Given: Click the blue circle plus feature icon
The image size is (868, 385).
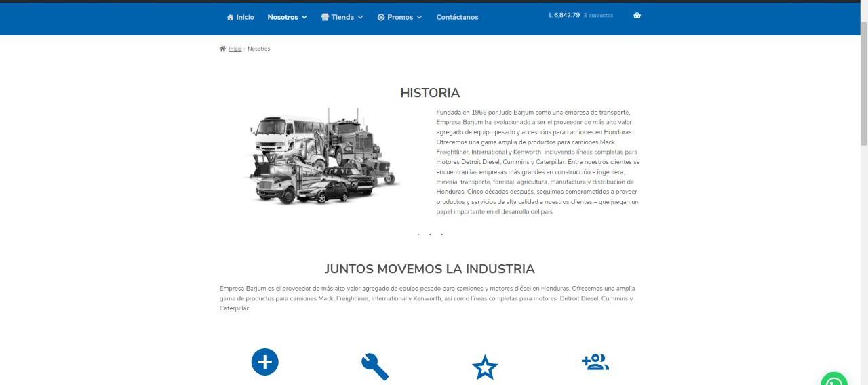Looking at the screenshot, I should (265, 362).
